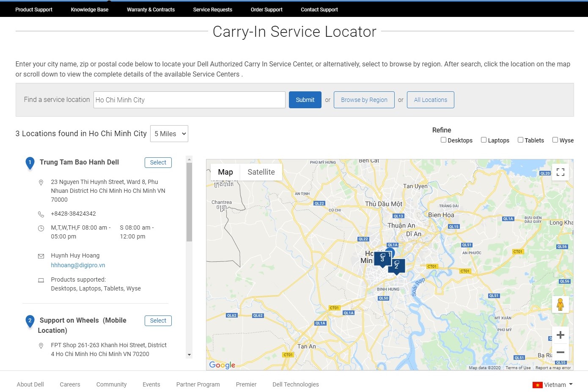The width and height of the screenshot is (588, 392).
Task: Open About Dell footer link
Action: click(x=30, y=384)
